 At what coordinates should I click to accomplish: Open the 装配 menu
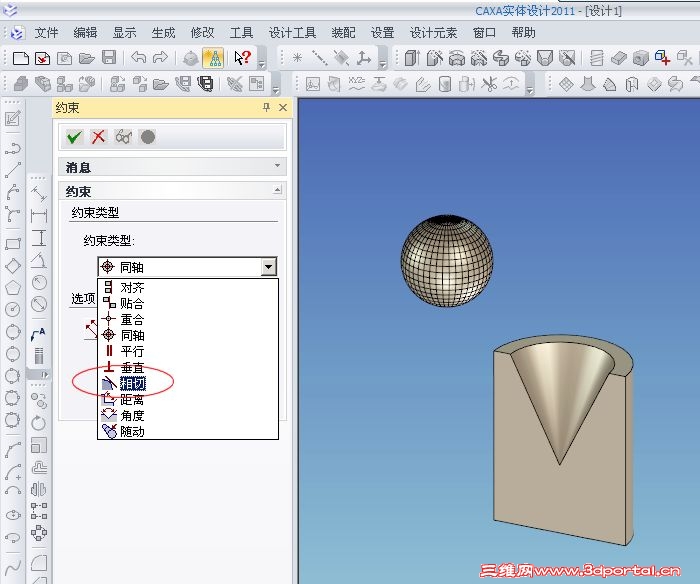click(343, 33)
